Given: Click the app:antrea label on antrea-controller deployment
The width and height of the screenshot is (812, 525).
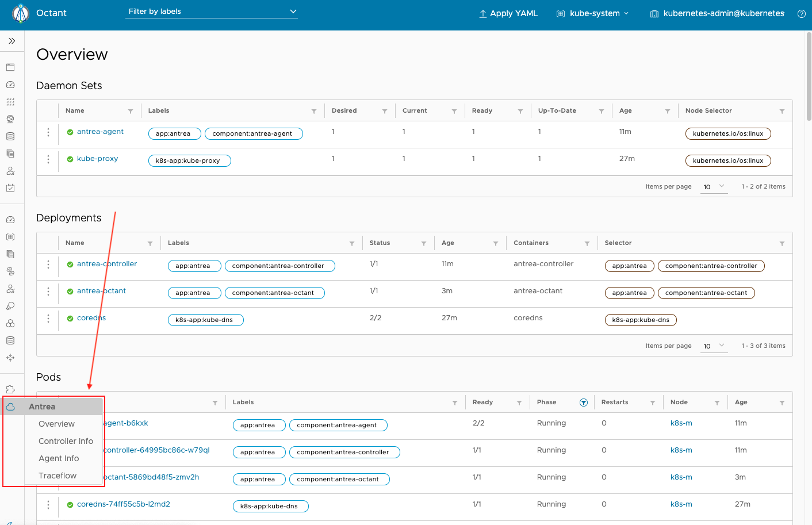Looking at the screenshot, I should click(x=193, y=266).
